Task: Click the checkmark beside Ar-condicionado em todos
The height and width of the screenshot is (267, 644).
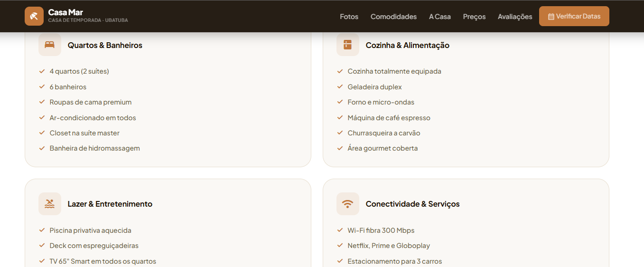Action: (42, 118)
